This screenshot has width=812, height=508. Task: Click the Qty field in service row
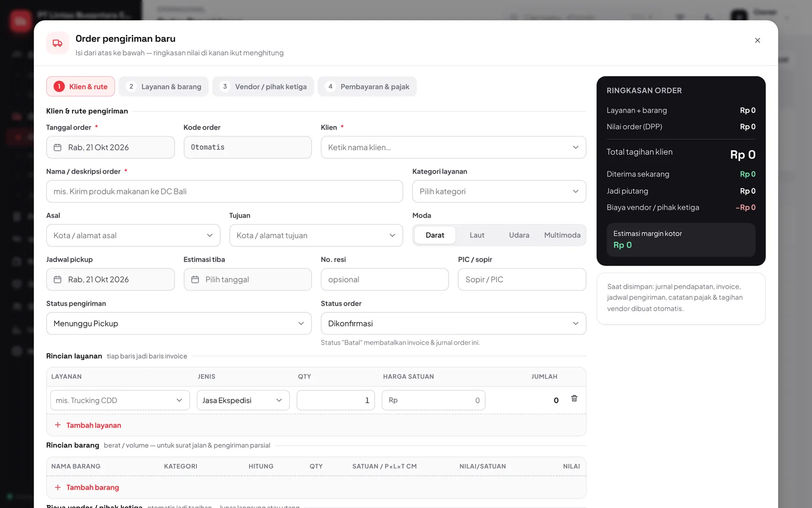335,400
